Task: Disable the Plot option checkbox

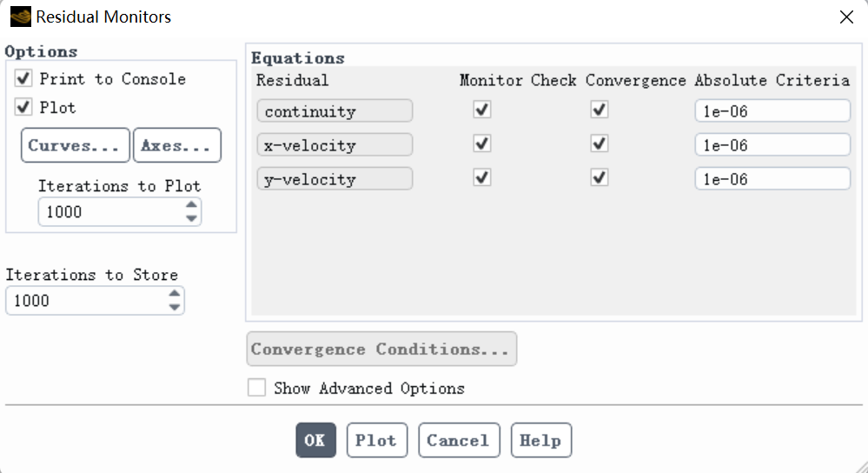Action: click(x=23, y=108)
